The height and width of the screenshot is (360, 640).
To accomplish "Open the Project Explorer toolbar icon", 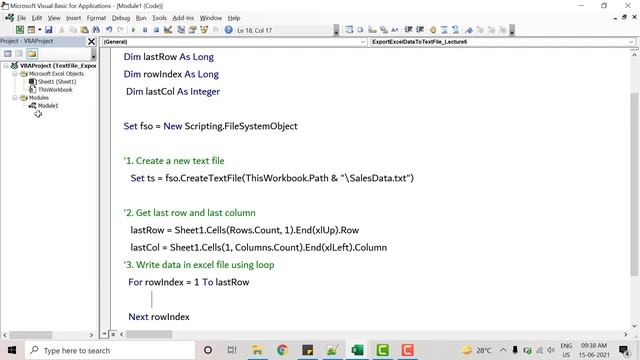I will pyautogui.click(x=181, y=30).
